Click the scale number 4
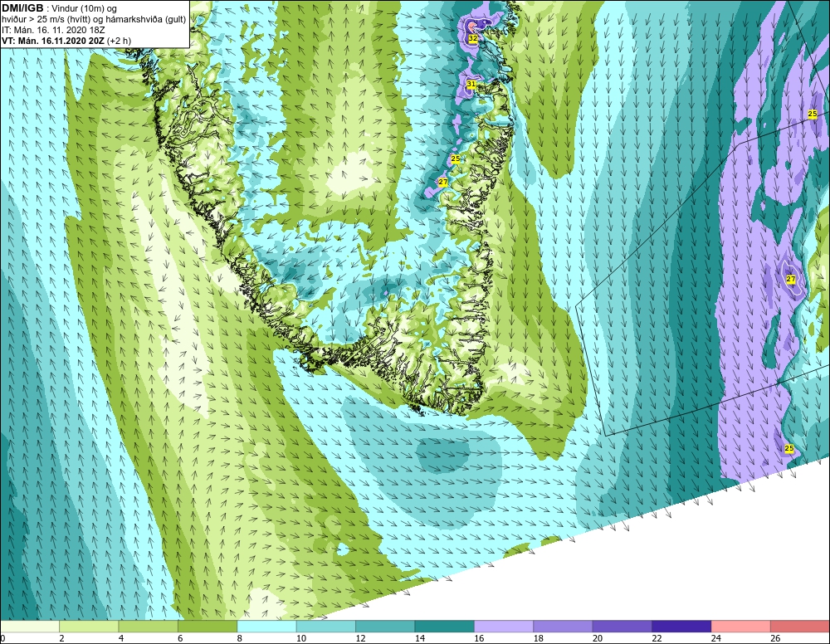Screen dimensions: 830x644 (121, 638)
